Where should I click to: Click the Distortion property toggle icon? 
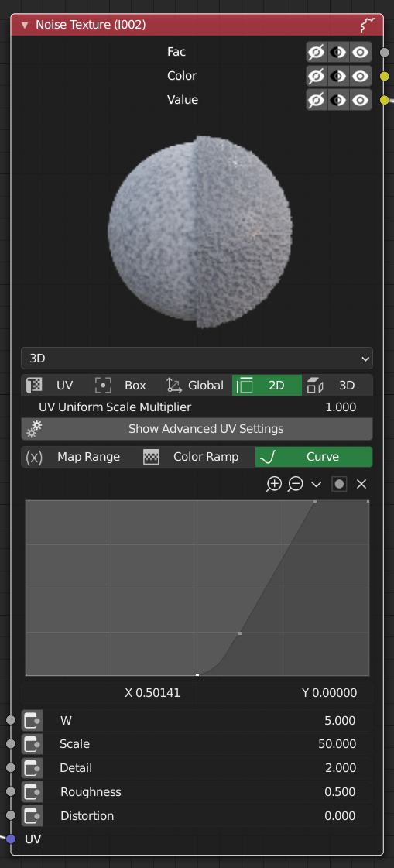coord(32,816)
